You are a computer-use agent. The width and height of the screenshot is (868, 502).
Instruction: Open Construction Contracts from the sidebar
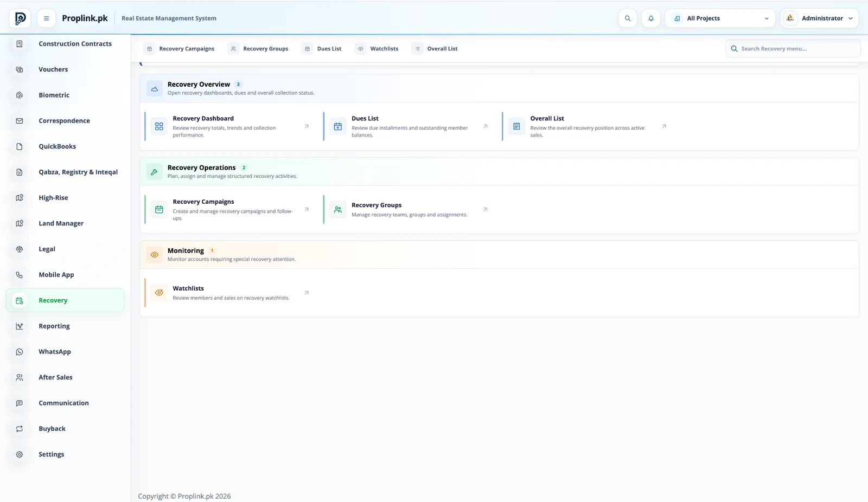65,44
